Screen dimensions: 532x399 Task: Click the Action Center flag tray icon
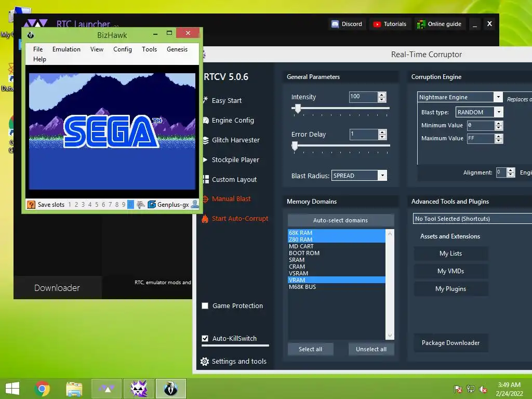click(x=458, y=389)
